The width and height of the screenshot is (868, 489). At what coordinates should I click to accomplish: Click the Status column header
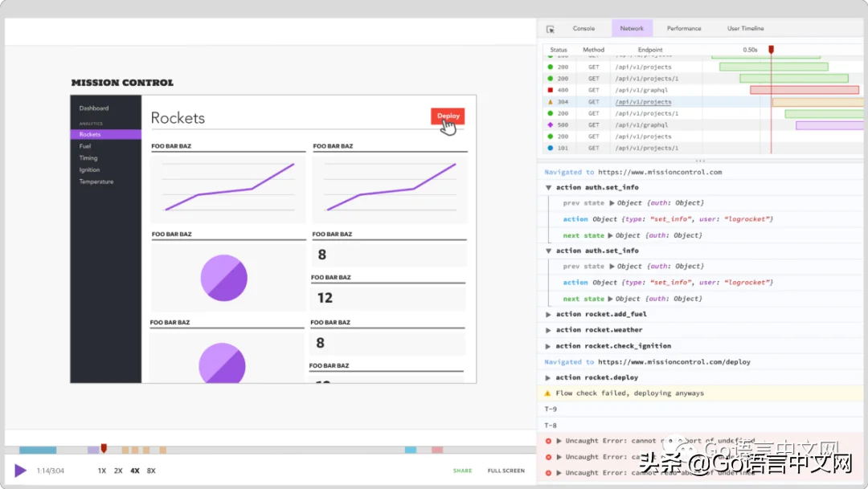pyautogui.click(x=558, y=50)
